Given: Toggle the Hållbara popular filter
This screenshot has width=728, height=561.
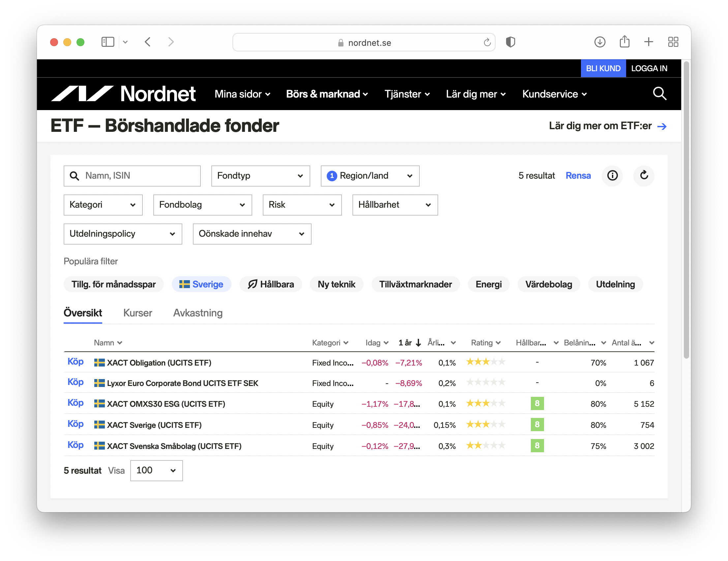Looking at the screenshot, I should [271, 284].
